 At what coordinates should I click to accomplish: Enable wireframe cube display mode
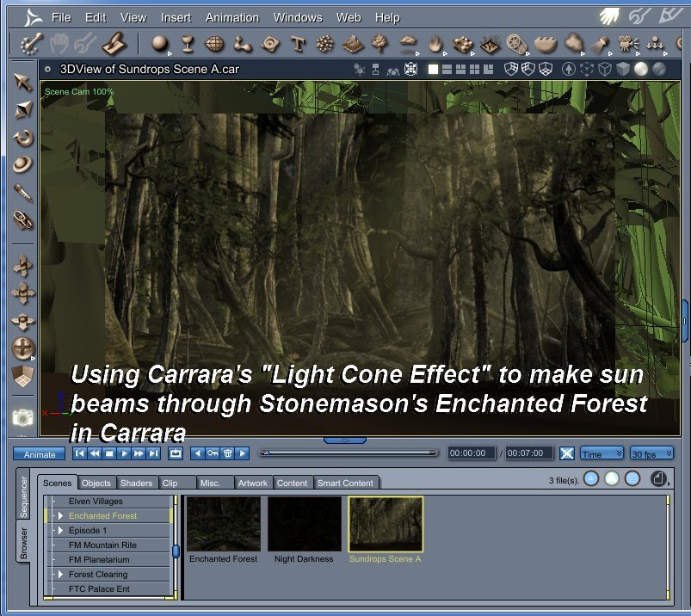coord(605,69)
